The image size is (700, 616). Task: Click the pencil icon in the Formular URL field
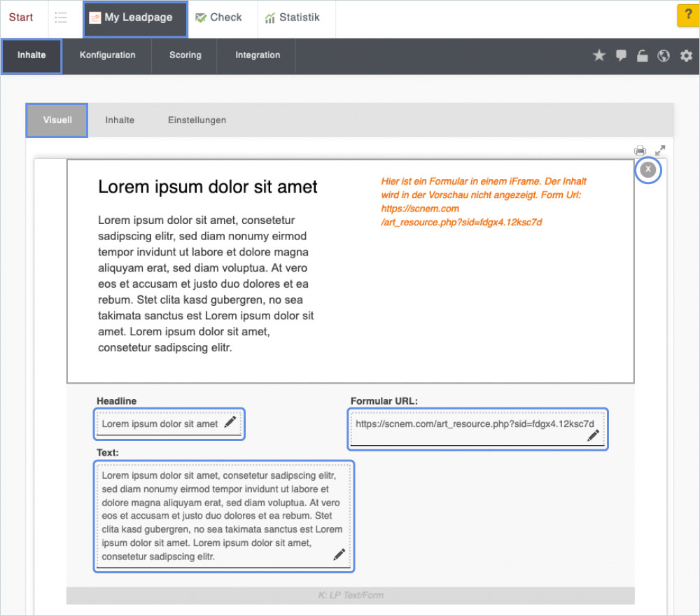click(593, 435)
